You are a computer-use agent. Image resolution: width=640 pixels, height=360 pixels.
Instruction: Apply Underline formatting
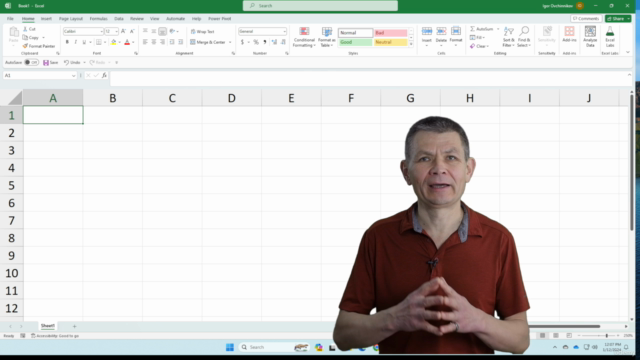tap(84, 42)
